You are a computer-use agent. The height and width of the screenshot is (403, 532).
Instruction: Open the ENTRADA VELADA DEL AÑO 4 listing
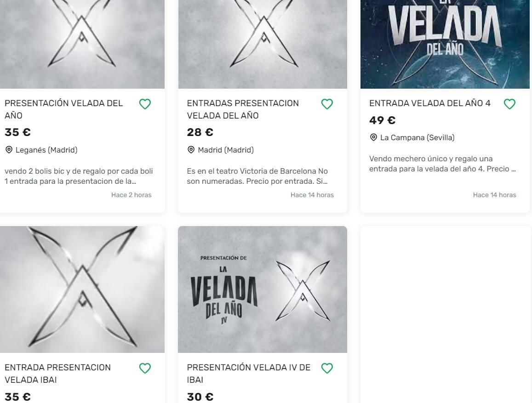(x=429, y=103)
